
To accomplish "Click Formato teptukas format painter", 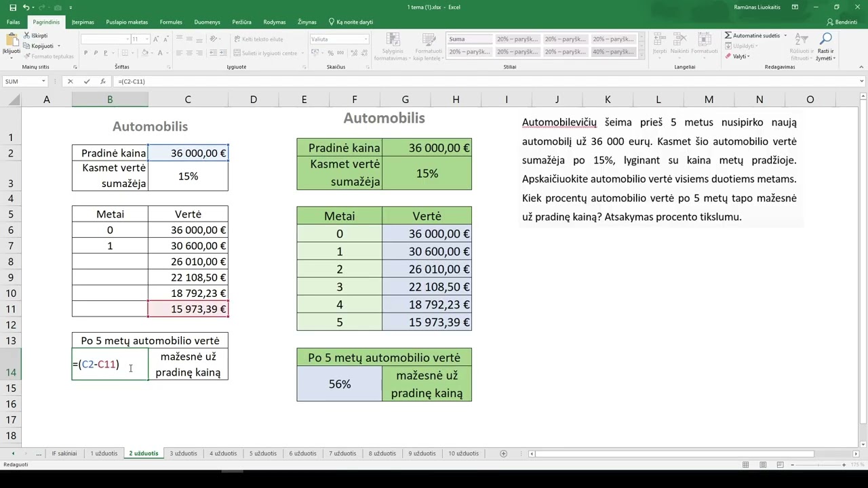I will pyautogui.click(x=49, y=56).
